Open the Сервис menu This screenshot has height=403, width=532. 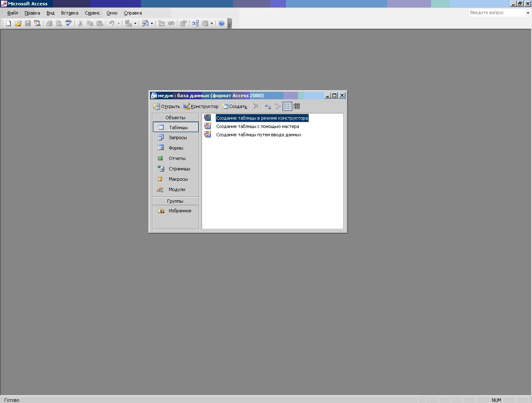92,13
